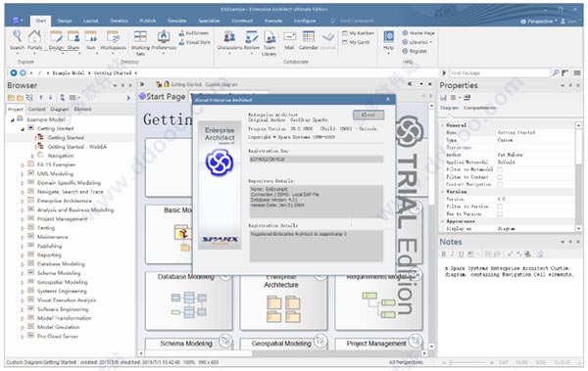Open the Portals icon
This screenshot has width=588, height=371.
click(x=34, y=40)
